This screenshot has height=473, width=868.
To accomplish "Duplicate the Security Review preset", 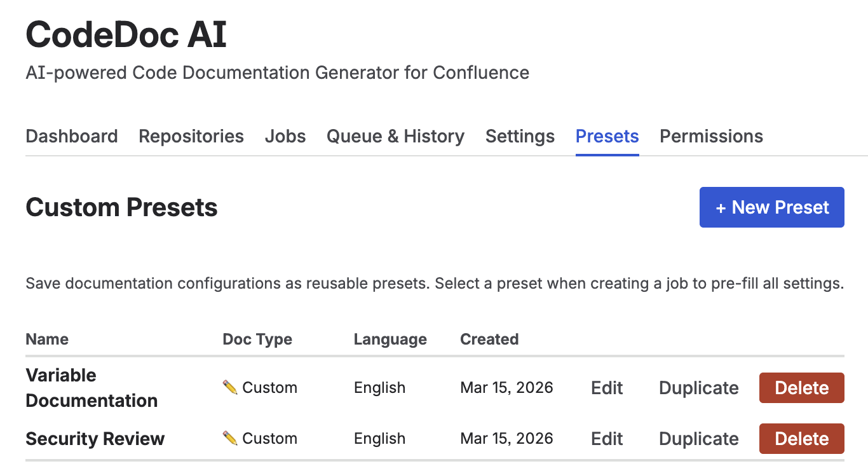I will [698, 438].
